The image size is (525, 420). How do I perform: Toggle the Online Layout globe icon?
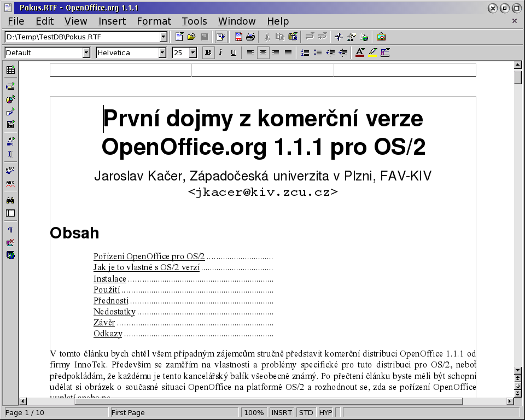(x=10, y=255)
